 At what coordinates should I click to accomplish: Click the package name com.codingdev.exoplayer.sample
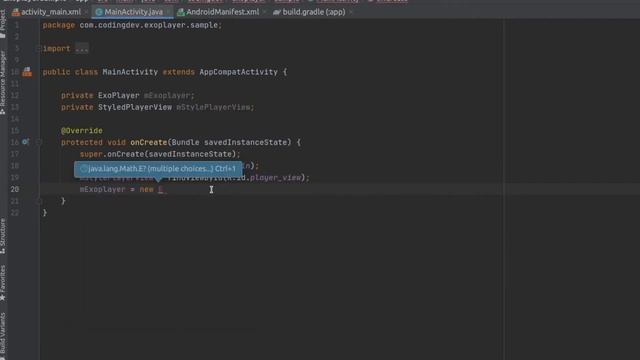click(148, 25)
